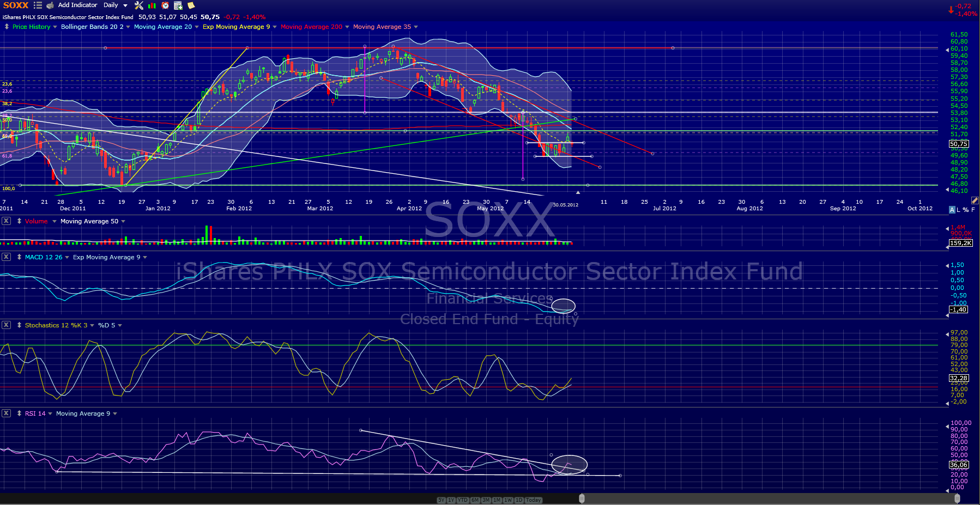The height and width of the screenshot is (505, 980).
Task: Click the piggy bank icon in toolbar
Action: tap(50, 5)
